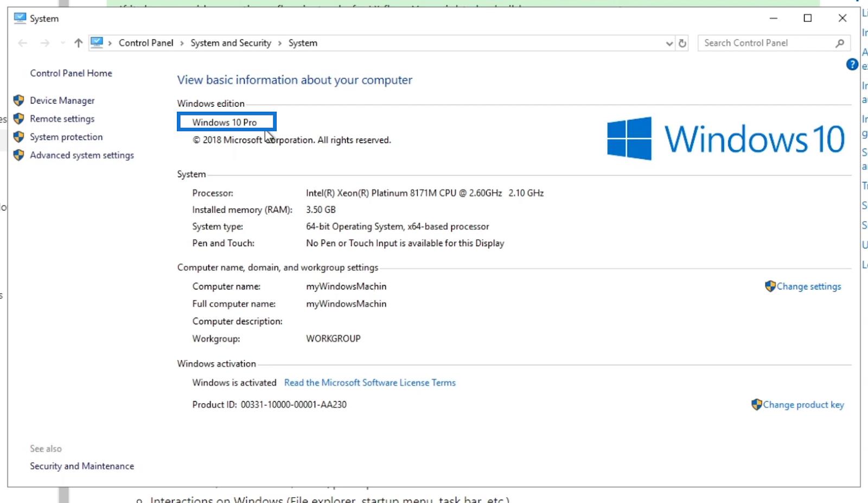This screenshot has height=503, width=868.
Task: Click Change settings link
Action: (x=809, y=286)
